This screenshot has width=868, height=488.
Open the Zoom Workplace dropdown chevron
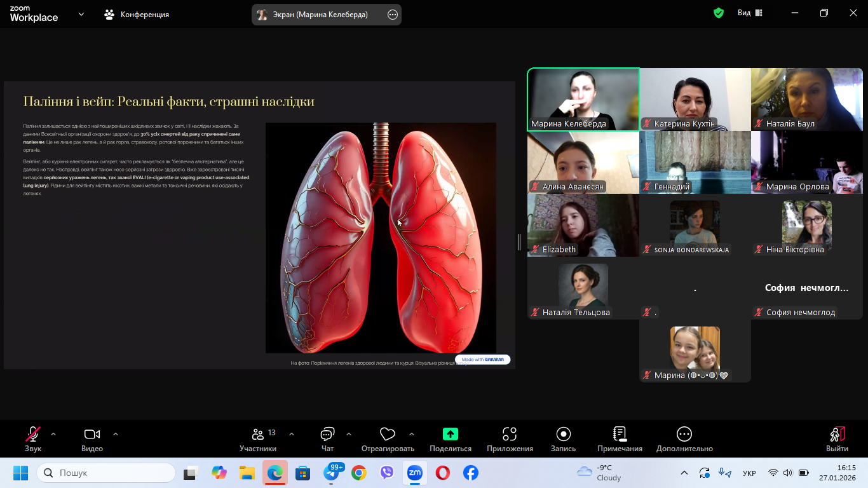click(81, 14)
